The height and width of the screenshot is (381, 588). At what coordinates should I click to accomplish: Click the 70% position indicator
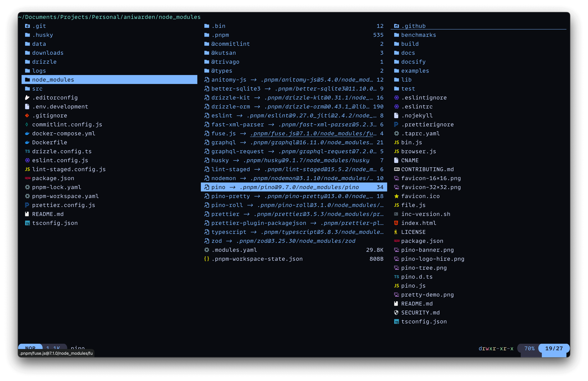[529, 348]
